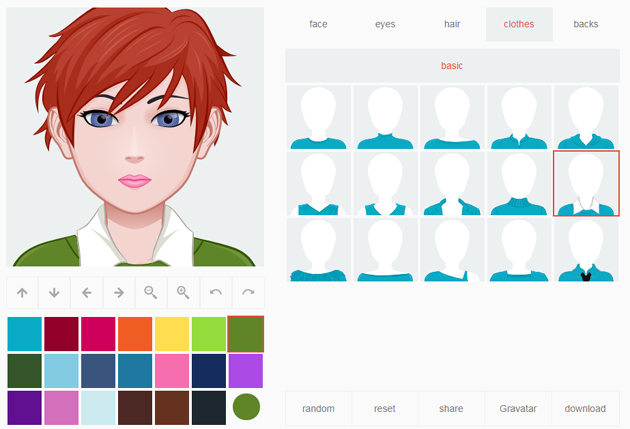Pick the reddish brown color swatch

point(172,408)
